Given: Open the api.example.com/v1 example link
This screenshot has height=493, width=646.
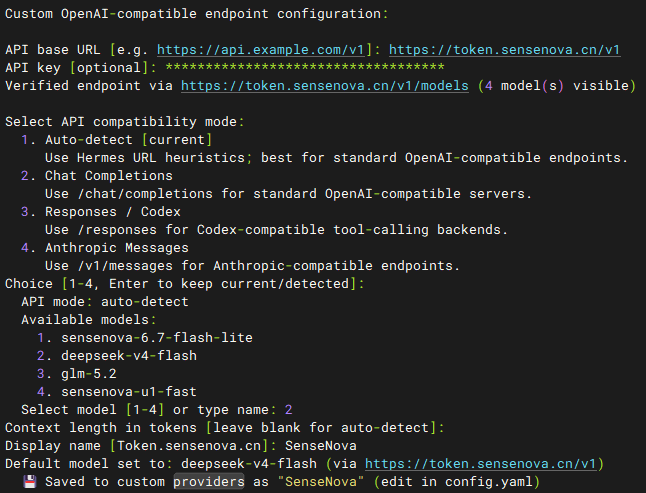Looking at the screenshot, I should (261, 50).
